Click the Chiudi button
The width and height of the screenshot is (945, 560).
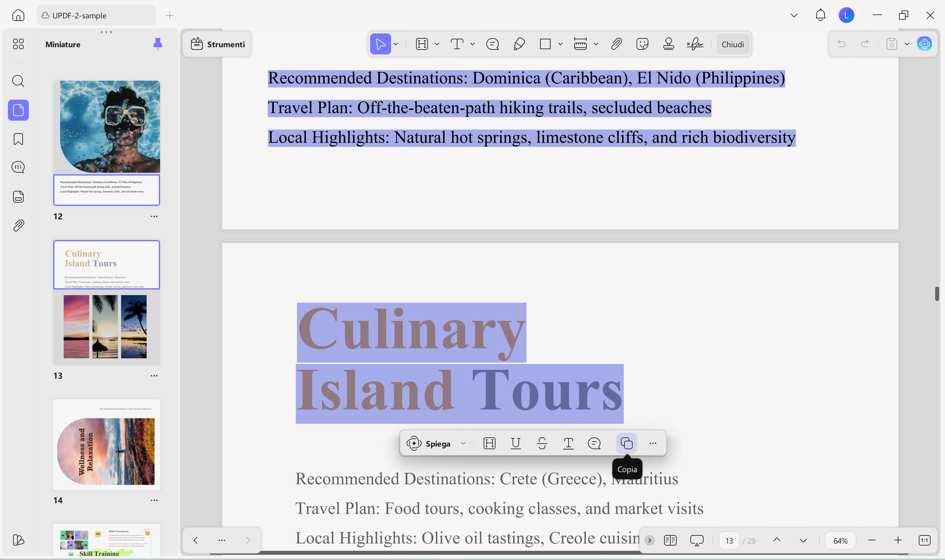click(732, 44)
